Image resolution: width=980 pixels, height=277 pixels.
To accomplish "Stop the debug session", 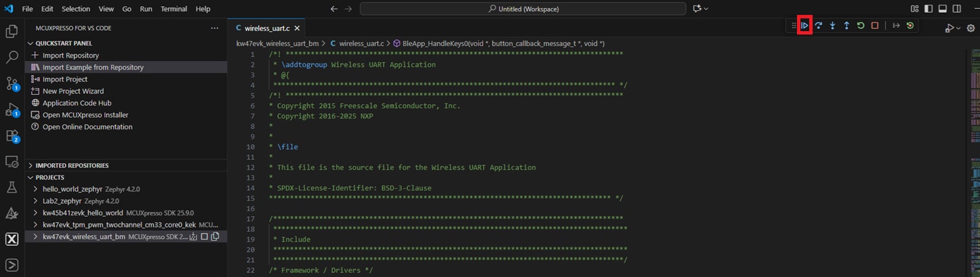I will (x=875, y=26).
